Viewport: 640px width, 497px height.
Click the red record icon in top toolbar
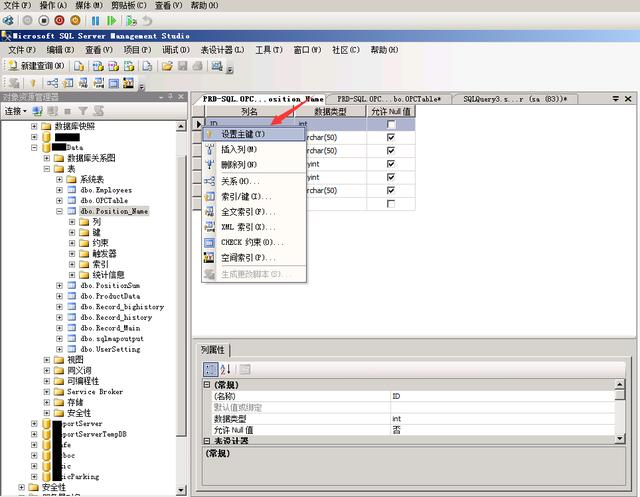click(60, 19)
